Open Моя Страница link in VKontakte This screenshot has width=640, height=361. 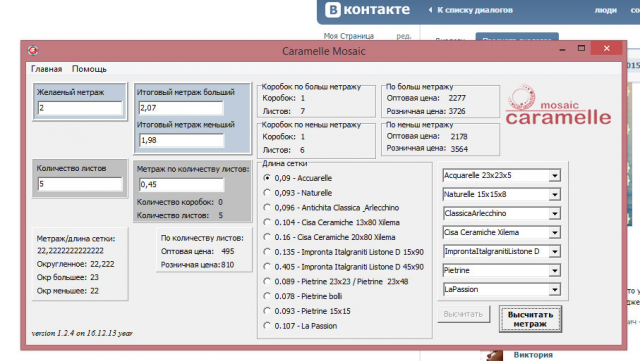[349, 36]
